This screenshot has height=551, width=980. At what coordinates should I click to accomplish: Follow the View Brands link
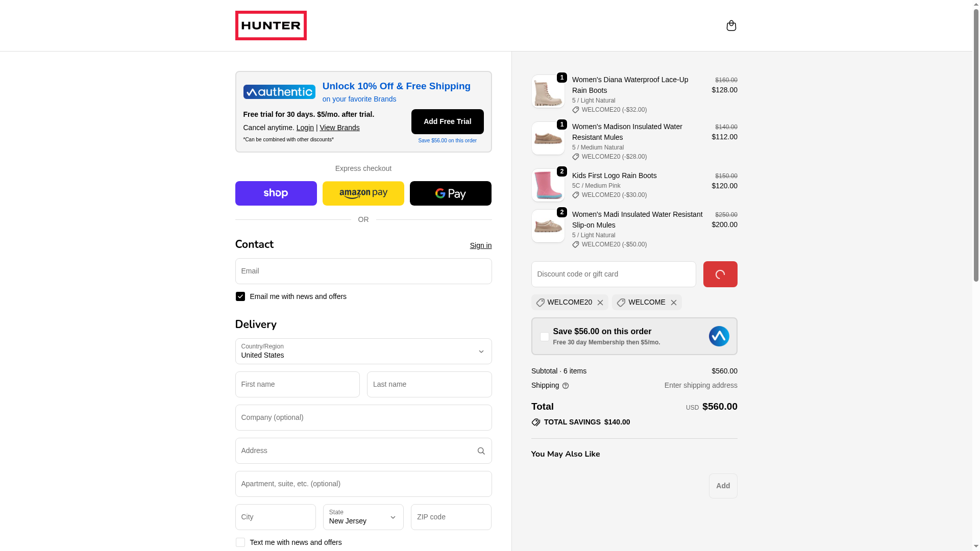(x=339, y=128)
